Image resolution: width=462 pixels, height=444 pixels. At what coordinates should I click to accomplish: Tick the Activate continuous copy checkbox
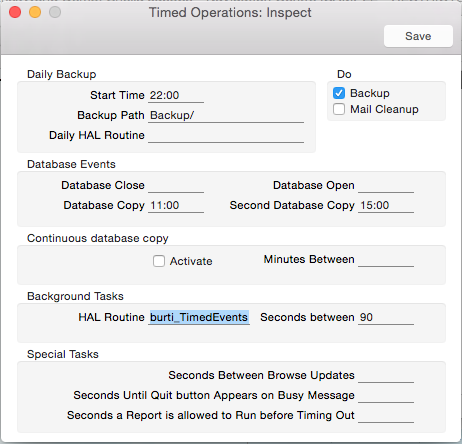coord(159,261)
